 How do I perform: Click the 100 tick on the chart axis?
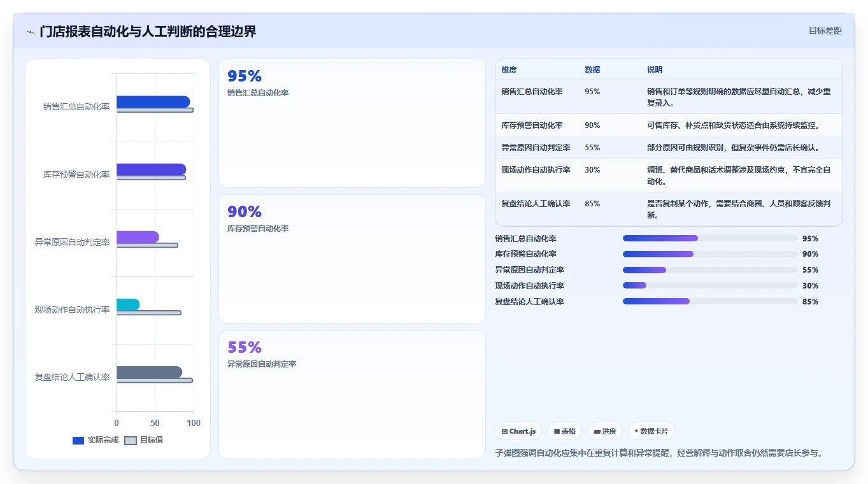(194, 423)
